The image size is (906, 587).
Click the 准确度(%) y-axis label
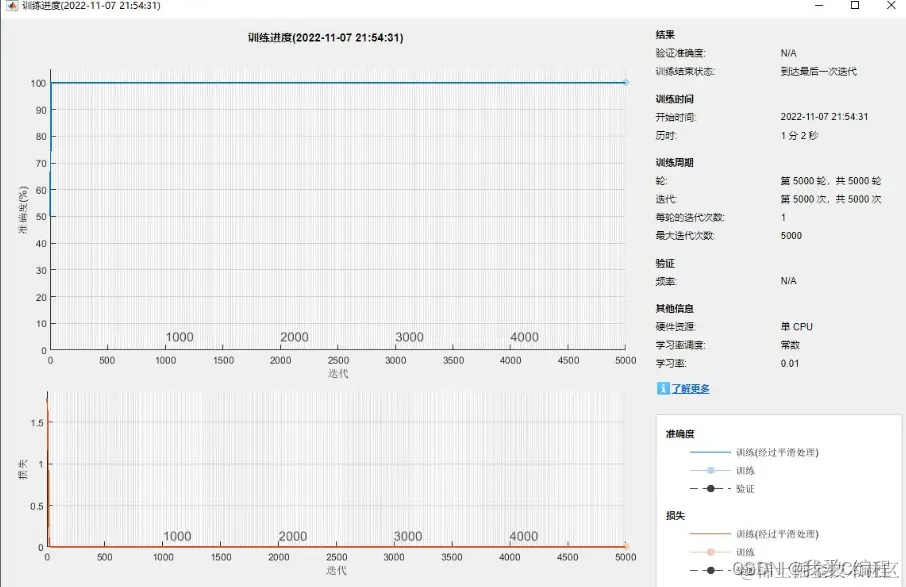(23, 210)
